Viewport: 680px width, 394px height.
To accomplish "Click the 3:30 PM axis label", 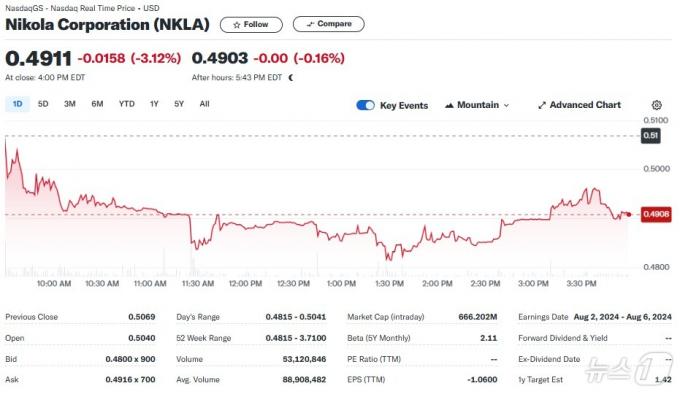I will tap(582, 283).
